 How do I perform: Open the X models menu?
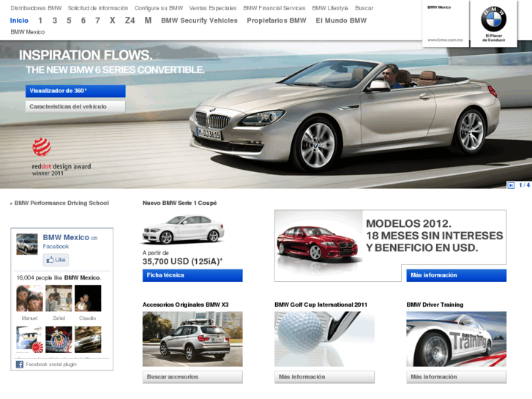pos(112,20)
